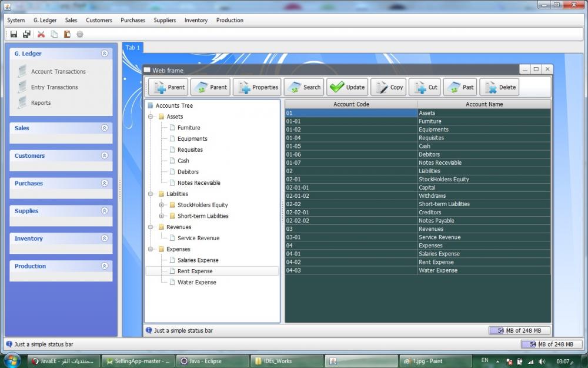Image resolution: width=588 pixels, height=368 pixels.
Task: Click the paste clipboard toolbar icon
Action: point(67,34)
